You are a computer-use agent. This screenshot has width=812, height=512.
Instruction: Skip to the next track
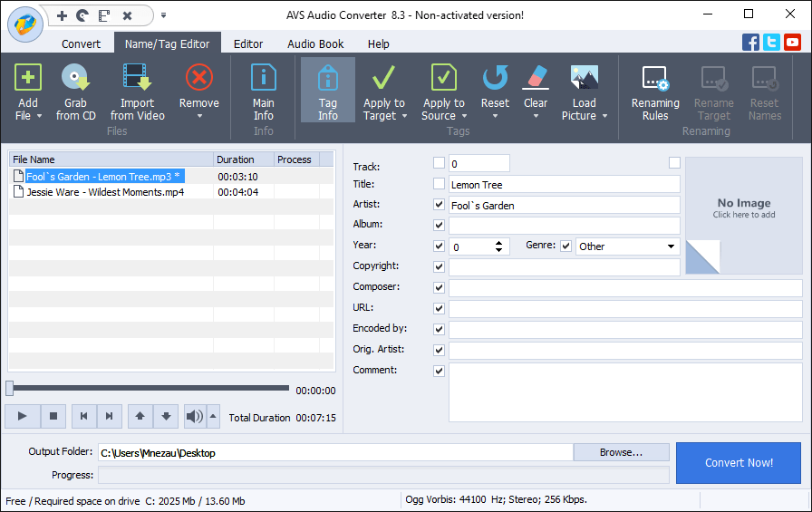110,416
